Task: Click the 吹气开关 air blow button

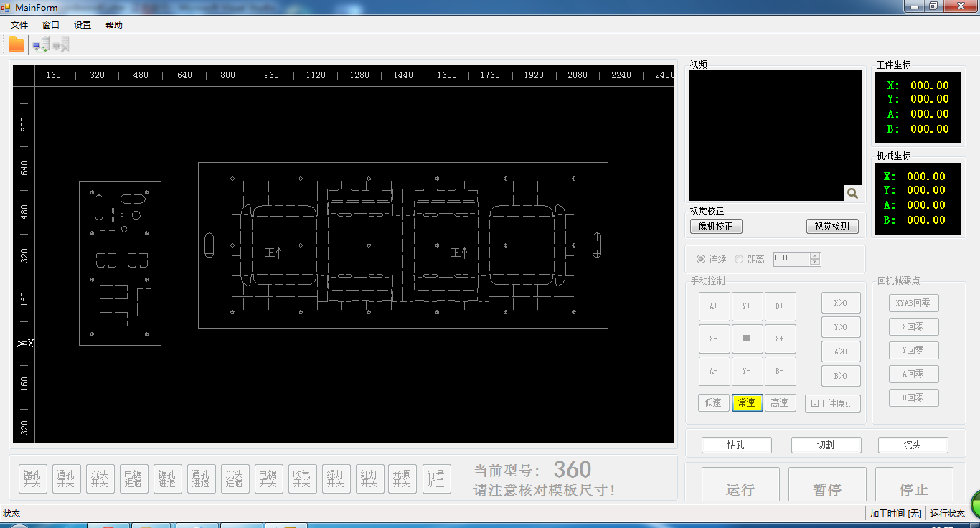Action: coord(302,478)
